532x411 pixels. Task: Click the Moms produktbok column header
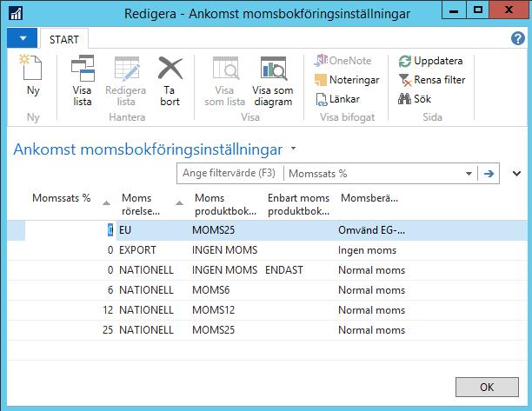pos(225,204)
